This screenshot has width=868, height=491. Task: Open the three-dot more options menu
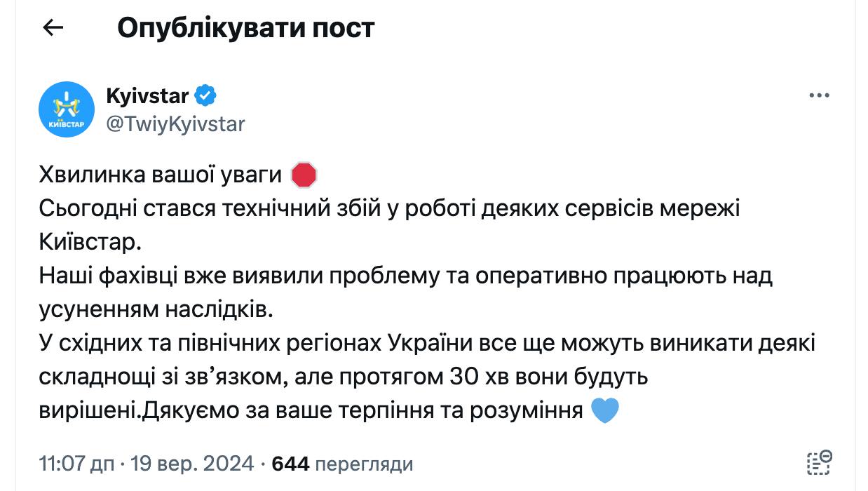(x=819, y=96)
